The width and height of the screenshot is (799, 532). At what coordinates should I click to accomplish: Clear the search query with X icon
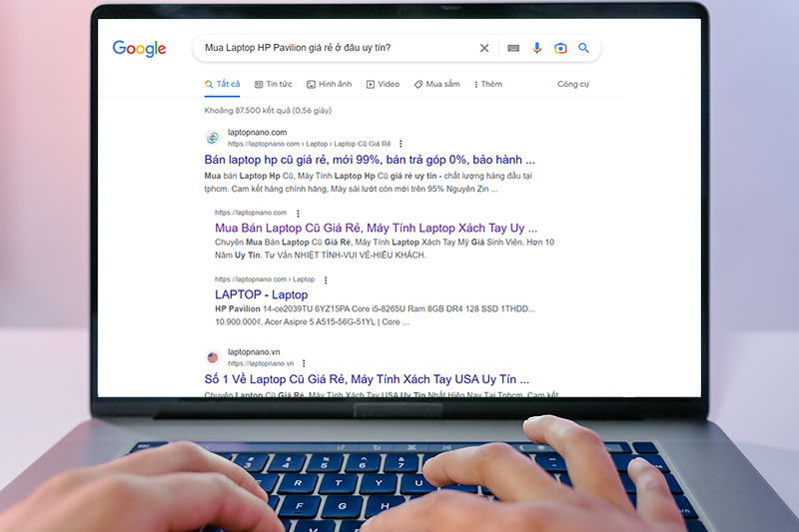[484, 48]
